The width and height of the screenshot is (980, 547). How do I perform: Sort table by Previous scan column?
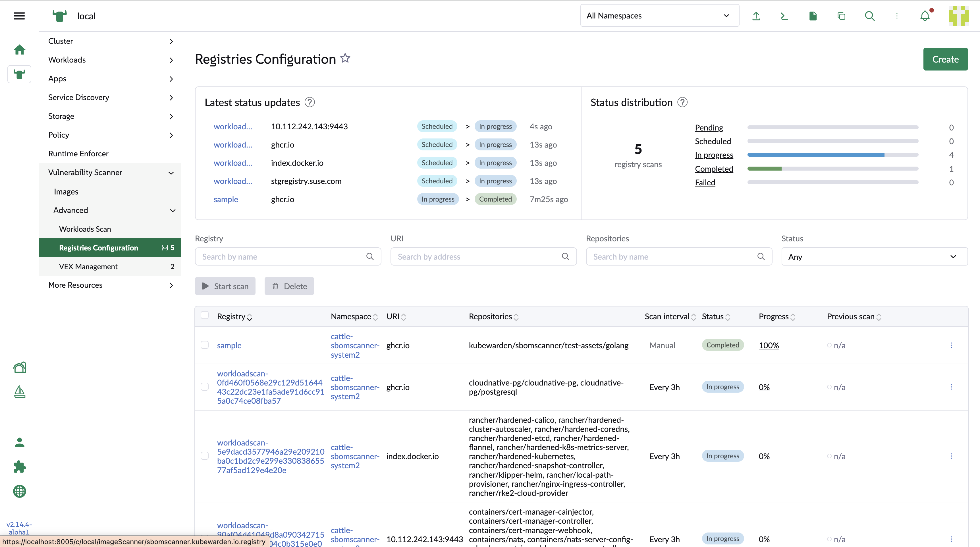click(854, 317)
